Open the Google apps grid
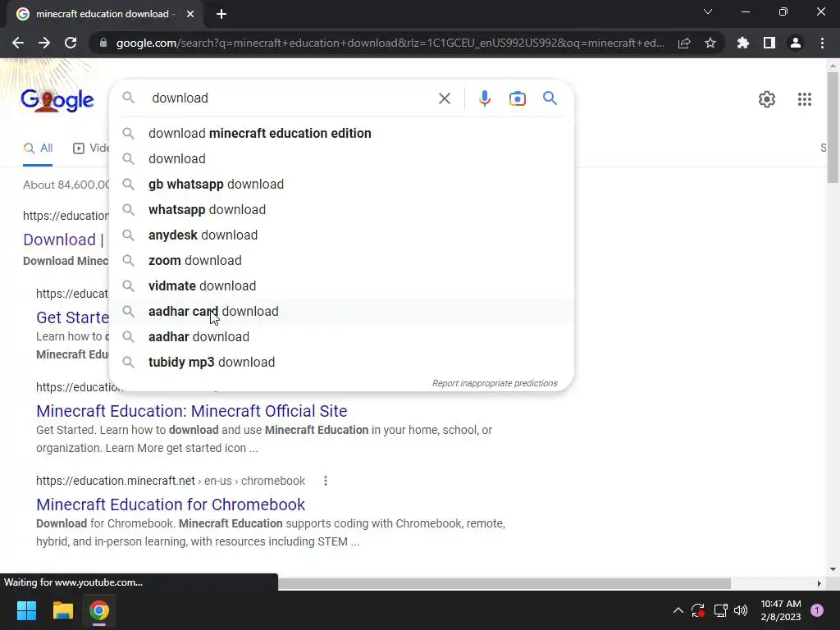This screenshot has height=630, width=840. 804,99
